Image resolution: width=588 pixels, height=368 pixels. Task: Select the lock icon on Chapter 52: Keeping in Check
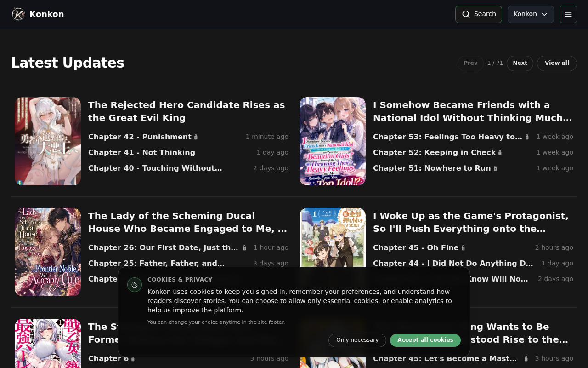coord(500,153)
